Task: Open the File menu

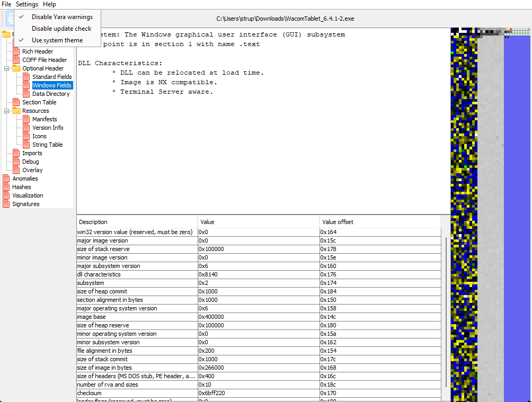Action: [6, 4]
